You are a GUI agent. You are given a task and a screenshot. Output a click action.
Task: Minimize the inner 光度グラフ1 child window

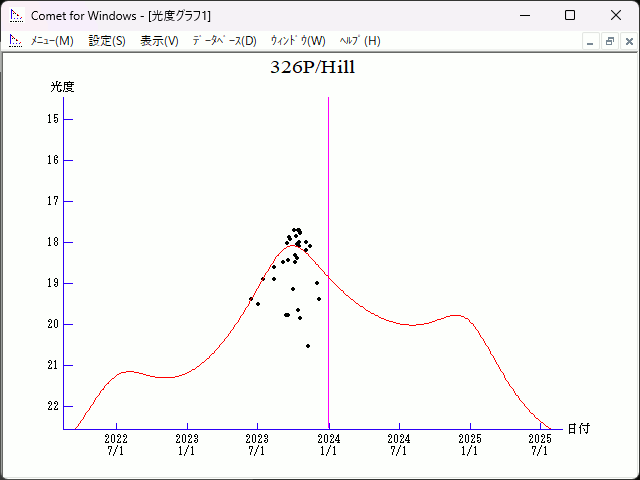tap(590, 41)
